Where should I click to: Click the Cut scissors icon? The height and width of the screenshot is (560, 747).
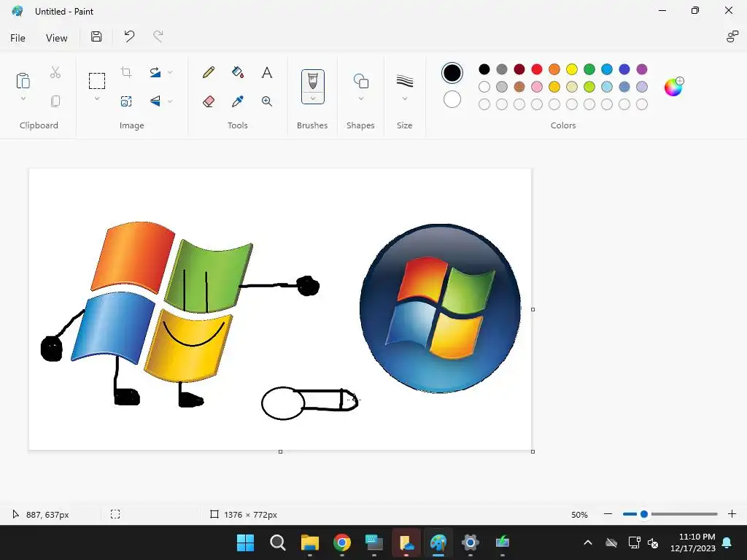coord(55,72)
